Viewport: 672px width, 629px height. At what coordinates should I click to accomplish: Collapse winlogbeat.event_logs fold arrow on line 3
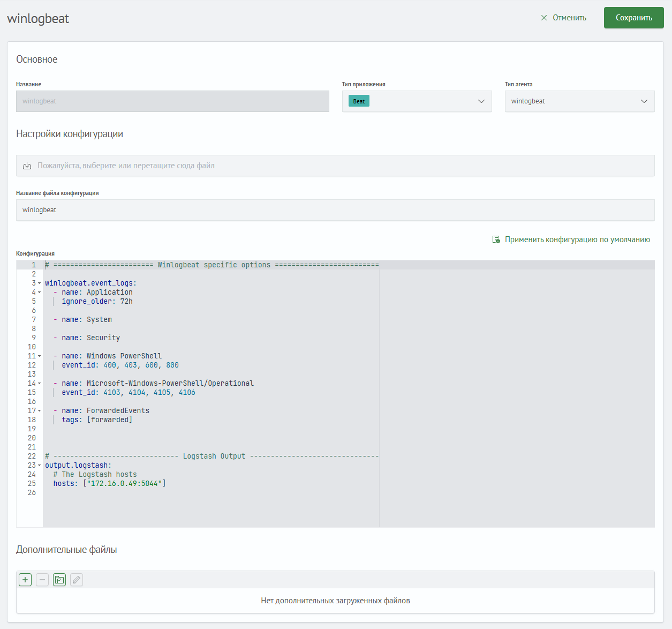coord(39,283)
